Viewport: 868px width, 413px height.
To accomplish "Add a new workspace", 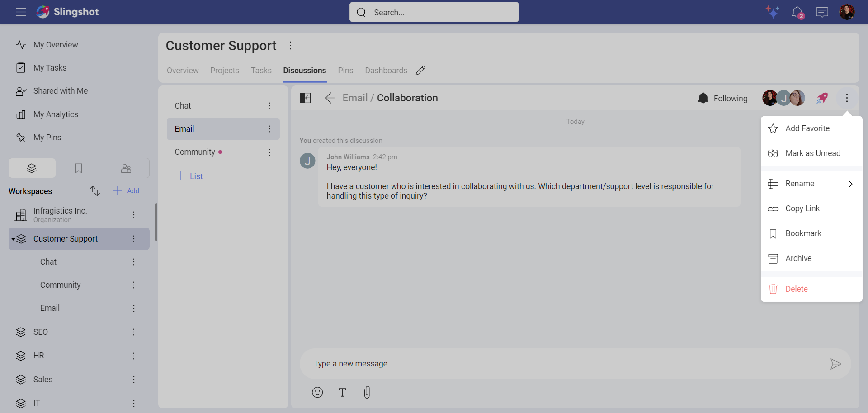I will point(126,191).
